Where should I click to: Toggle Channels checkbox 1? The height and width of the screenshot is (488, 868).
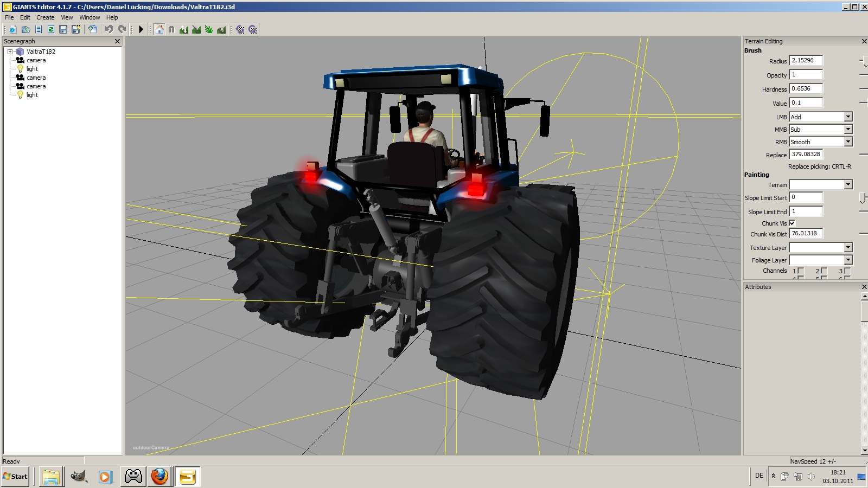click(801, 271)
